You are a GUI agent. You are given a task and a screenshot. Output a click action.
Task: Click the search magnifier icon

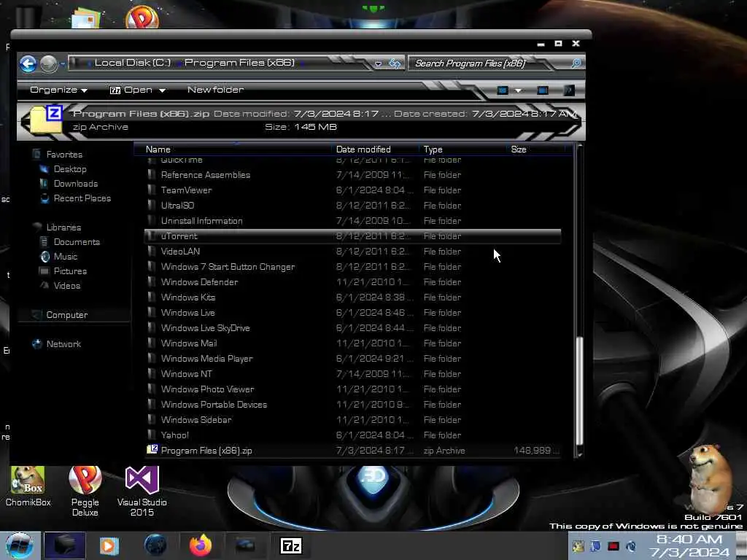coord(576,63)
